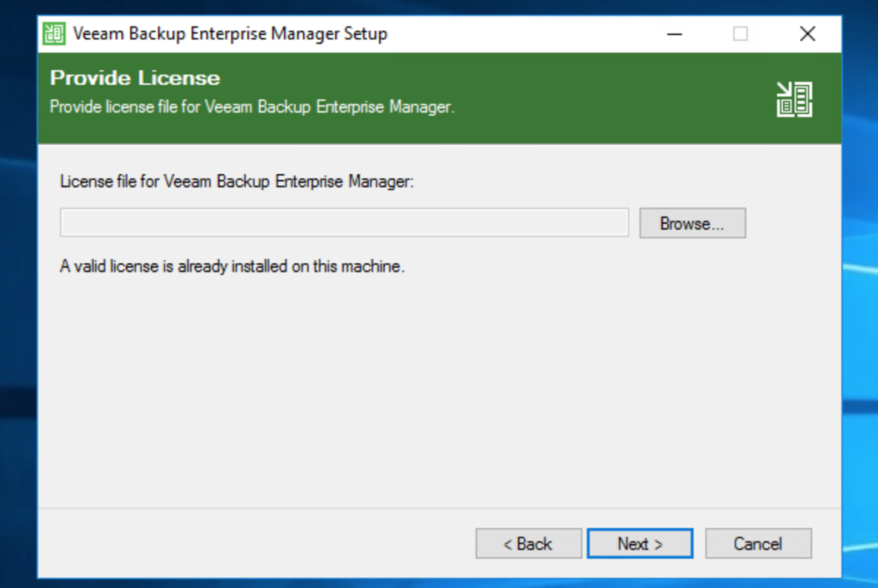The width and height of the screenshot is (878, 588).
Task: Go to the Next > step
Action: [x=640, y=543]
